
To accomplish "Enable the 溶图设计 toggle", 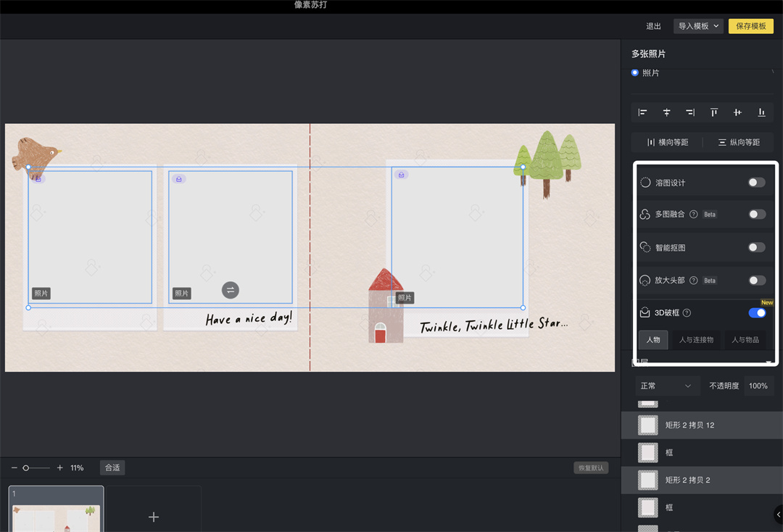I will point(756,183).
